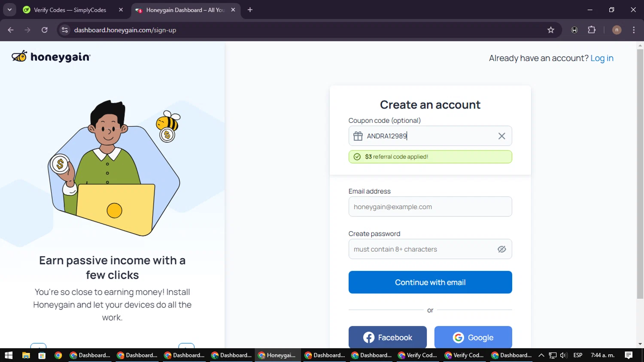Image resolution: width=644 pixels, height=362 pixels.
Task: Click 'Earn passive income with a few clicks' heading
Action: [x=112, y=268]
